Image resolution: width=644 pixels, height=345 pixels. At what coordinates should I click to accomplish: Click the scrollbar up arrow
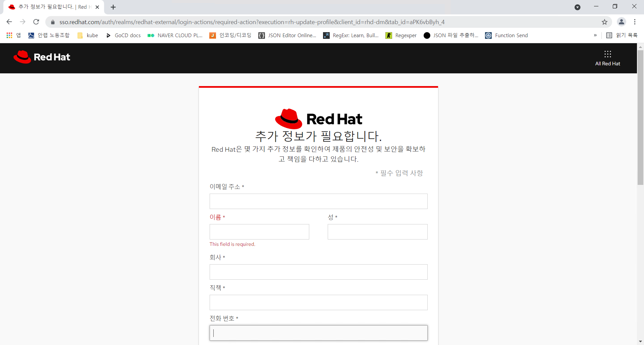click(640, 47)
